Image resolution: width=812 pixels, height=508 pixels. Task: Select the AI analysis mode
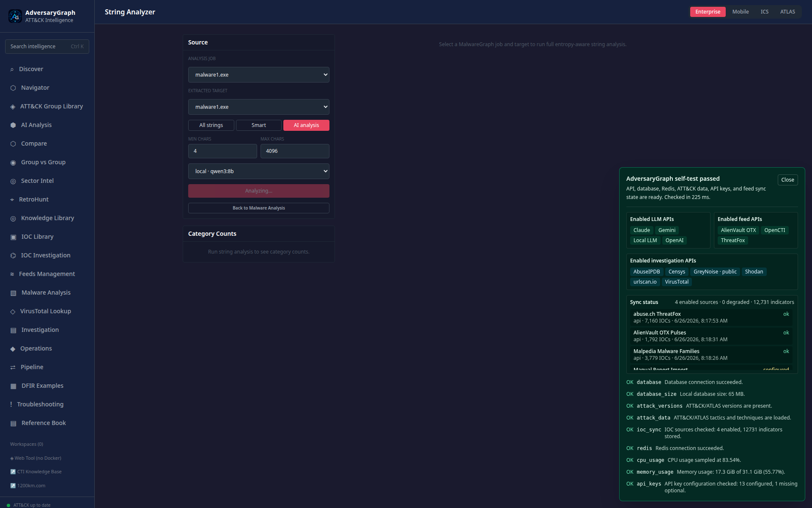click(306, 125)
